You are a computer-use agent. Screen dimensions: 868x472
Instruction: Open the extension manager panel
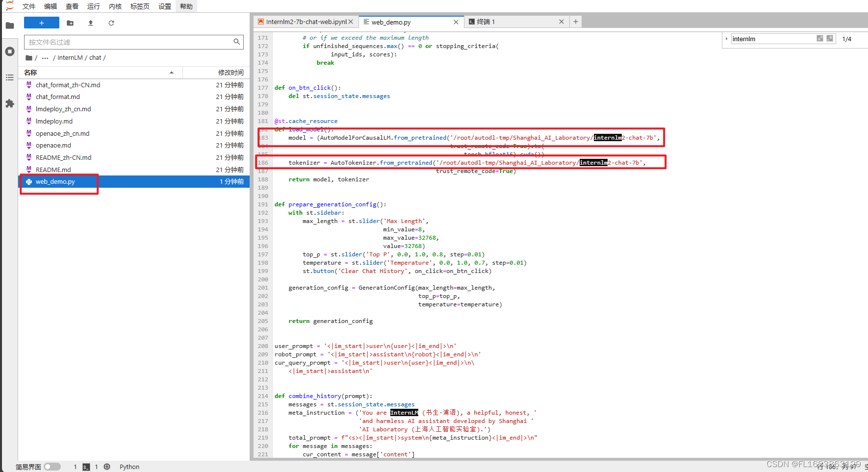(x=10, y=103)
